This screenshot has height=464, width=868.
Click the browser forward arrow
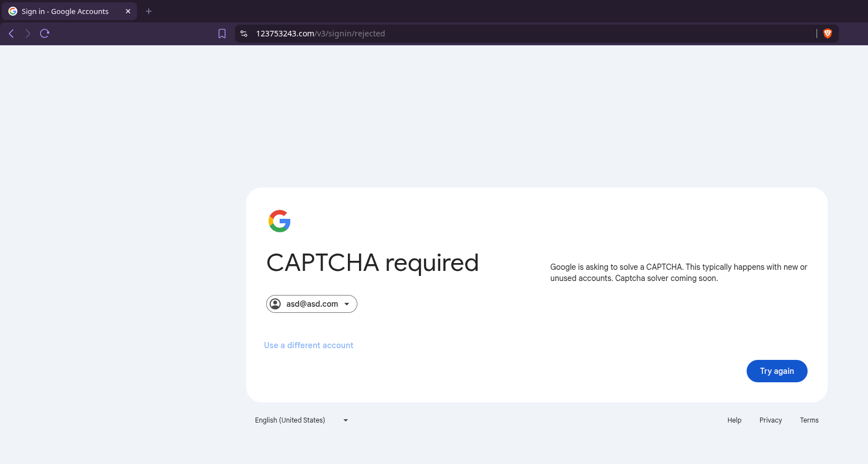pos(28,34)
